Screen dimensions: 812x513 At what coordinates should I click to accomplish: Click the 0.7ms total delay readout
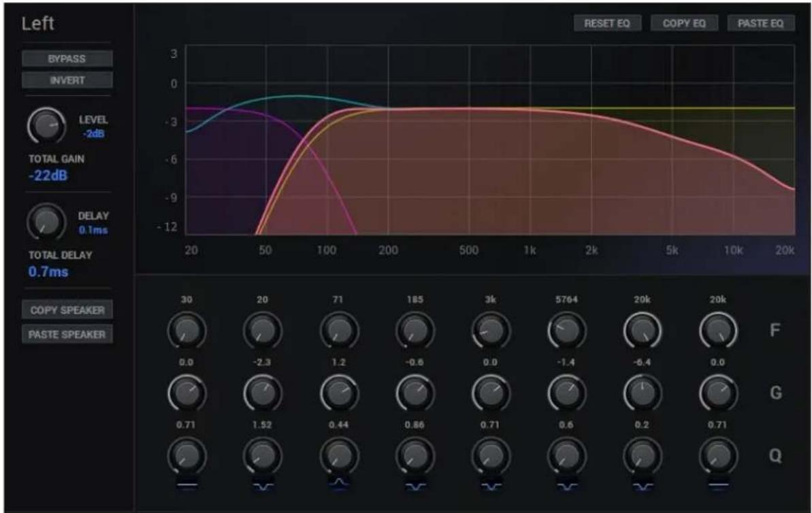click(x=48, y=271)
